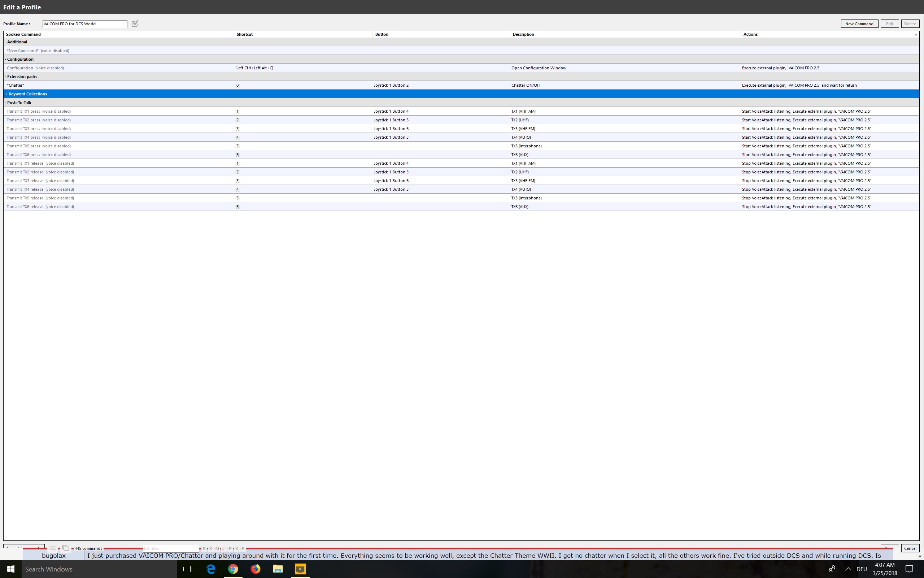Collapse the Extension packs category

[x=5, y=77]
